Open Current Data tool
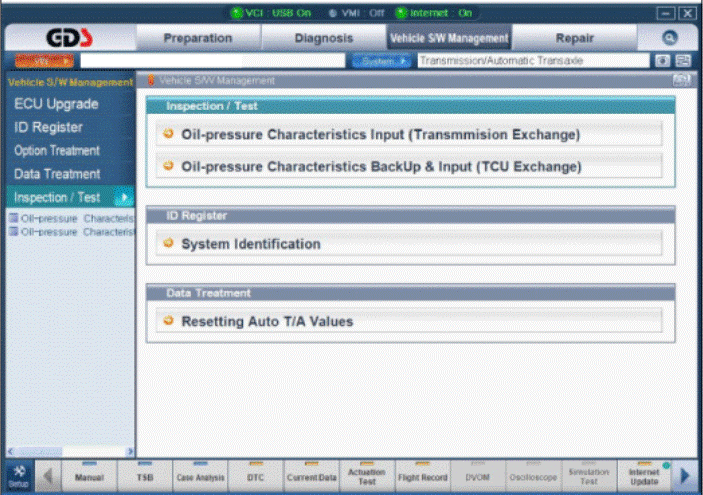703x495 pixels. [x=311, y=476]
